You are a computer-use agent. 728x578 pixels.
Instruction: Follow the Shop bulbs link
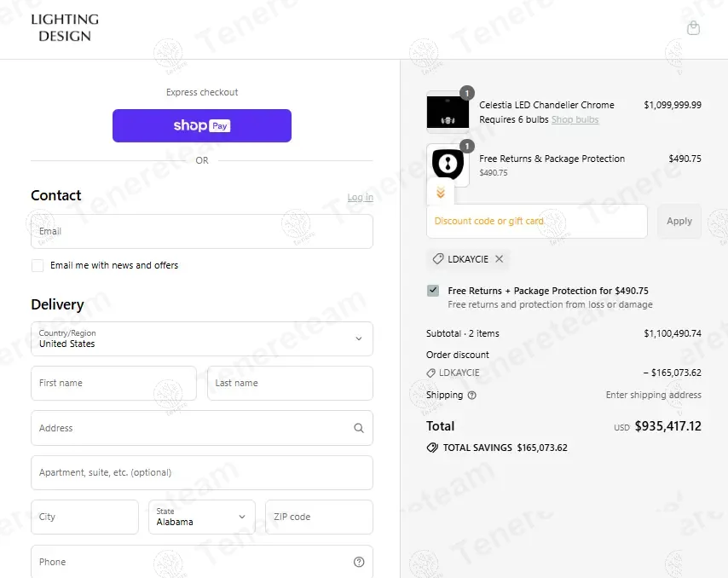[x=575, y=120]
